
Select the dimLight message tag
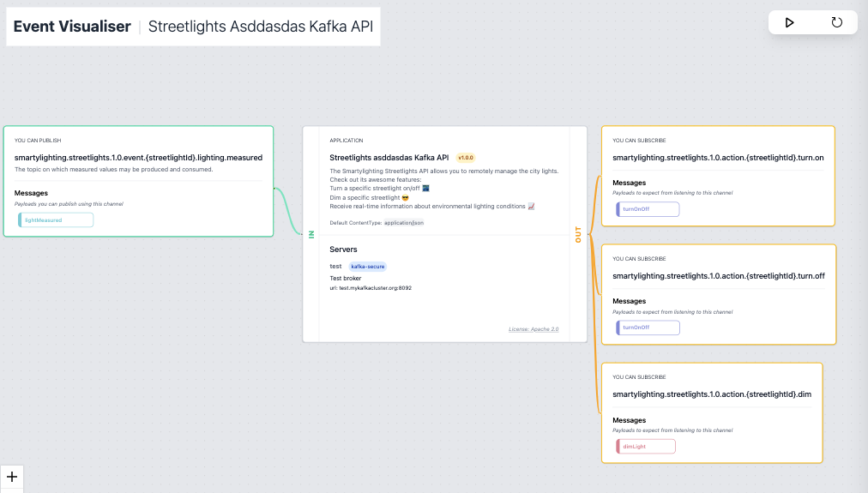coord(645,446)
